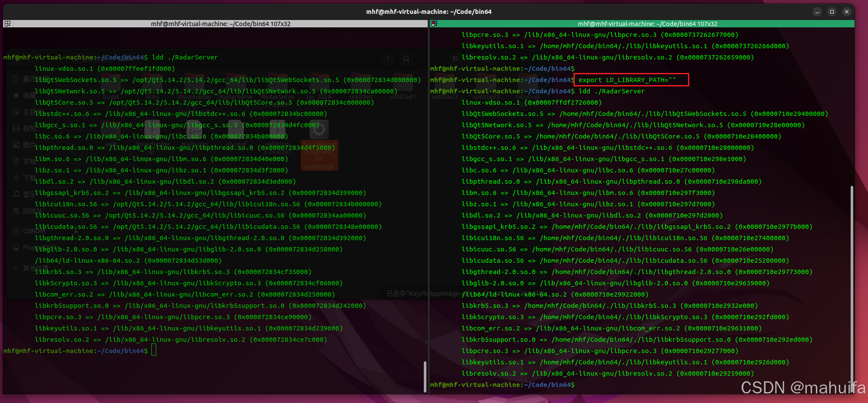Click the libdl.so.2 line in left pane
Screen dimensions: 868x403
click(x=165, y=182)
